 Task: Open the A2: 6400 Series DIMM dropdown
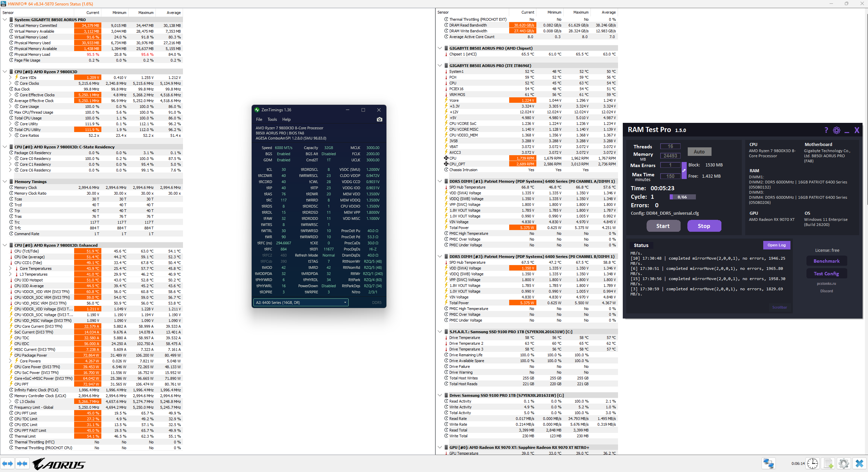pos(301,303)
